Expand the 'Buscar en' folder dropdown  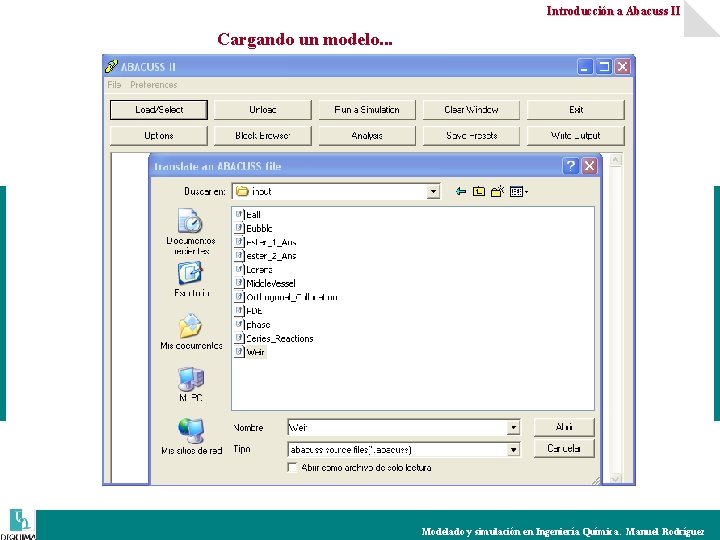pyautogui.click(x=433, y=191)
